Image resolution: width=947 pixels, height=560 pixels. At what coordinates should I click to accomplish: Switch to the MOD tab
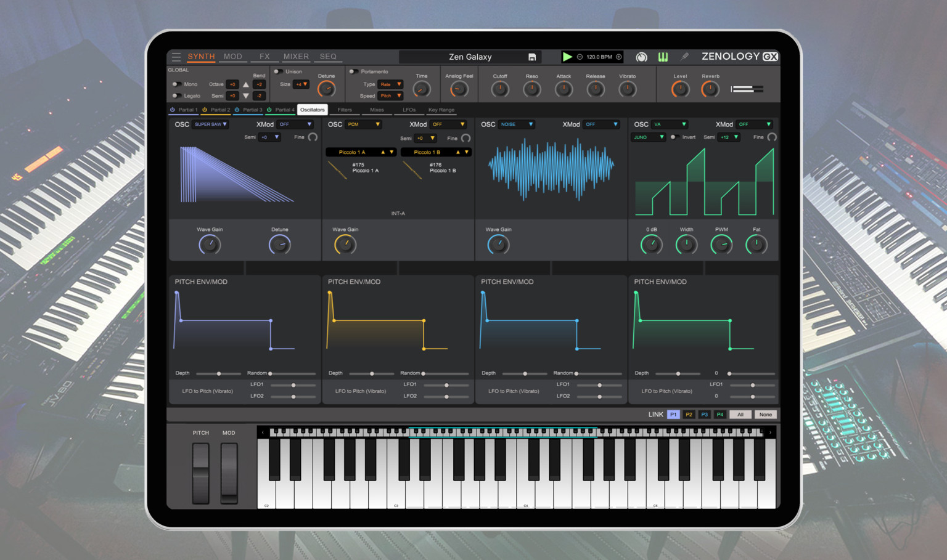[233, 57]
